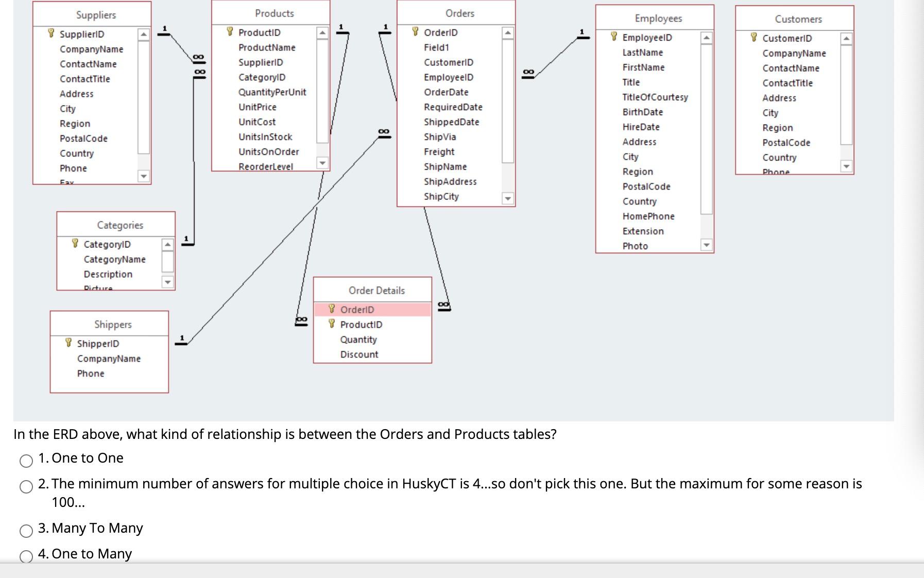
Task: Click the key icon next to CategoryID
Action: click(x=75, y=244)
